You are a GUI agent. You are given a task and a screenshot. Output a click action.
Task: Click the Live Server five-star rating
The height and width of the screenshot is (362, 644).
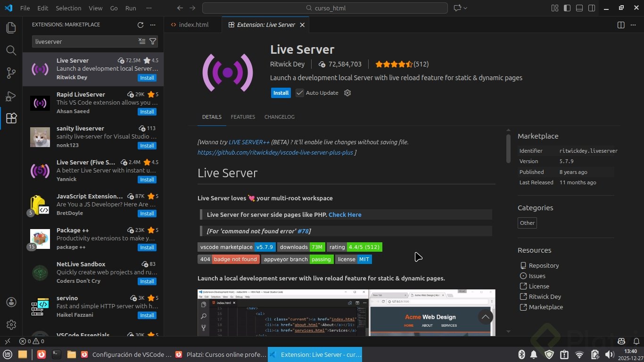tap(394, 64)
